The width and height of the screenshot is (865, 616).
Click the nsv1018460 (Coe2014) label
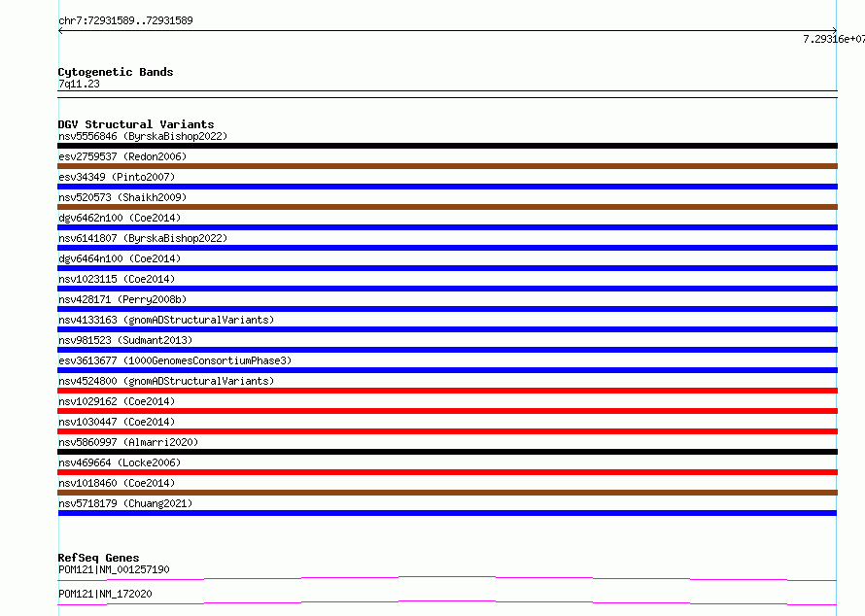tap(117, 483)
